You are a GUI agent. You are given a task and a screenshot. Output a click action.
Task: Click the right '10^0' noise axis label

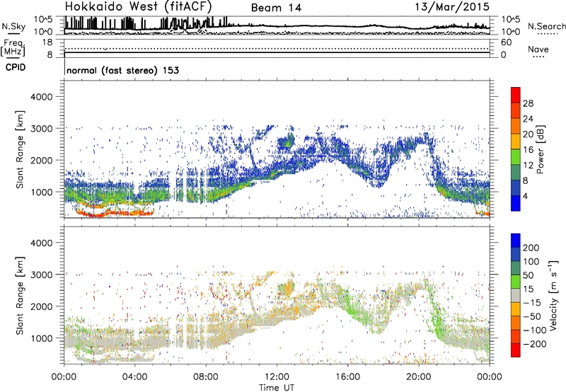coord(511,32)
